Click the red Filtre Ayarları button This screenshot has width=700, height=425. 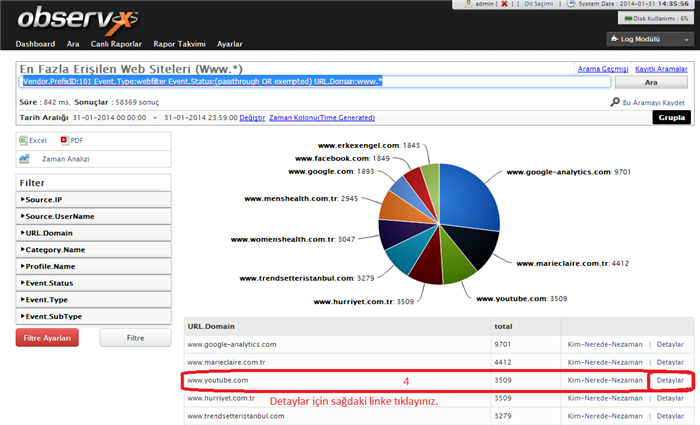[x=47, y=338]
